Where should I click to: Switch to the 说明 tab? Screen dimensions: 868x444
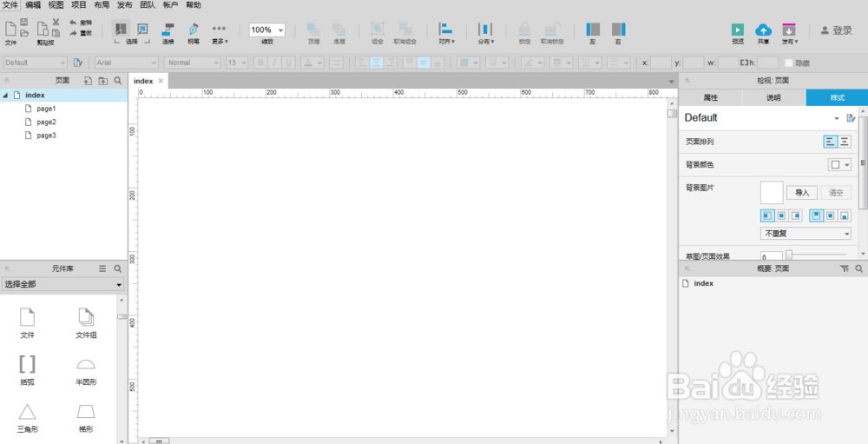coord(774,97)
